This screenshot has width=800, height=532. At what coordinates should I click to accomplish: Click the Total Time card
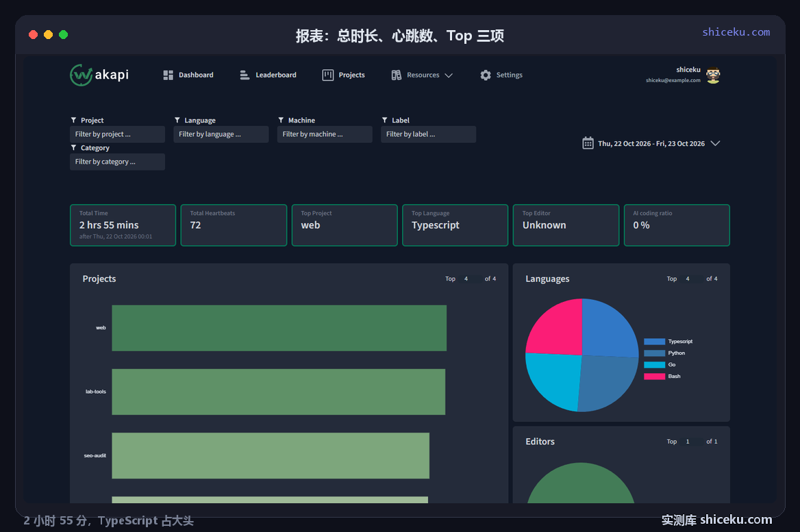(123, 225)
